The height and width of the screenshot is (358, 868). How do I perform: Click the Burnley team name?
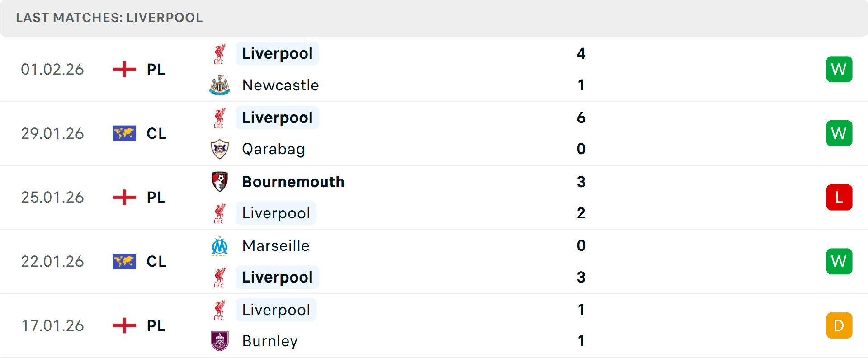coord(270,341)
